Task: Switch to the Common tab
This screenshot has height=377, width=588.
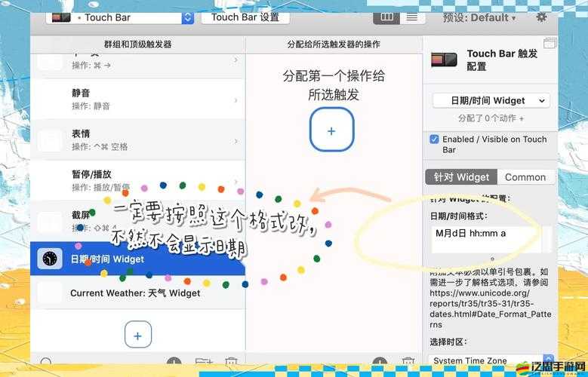Action: click(525, 177)
